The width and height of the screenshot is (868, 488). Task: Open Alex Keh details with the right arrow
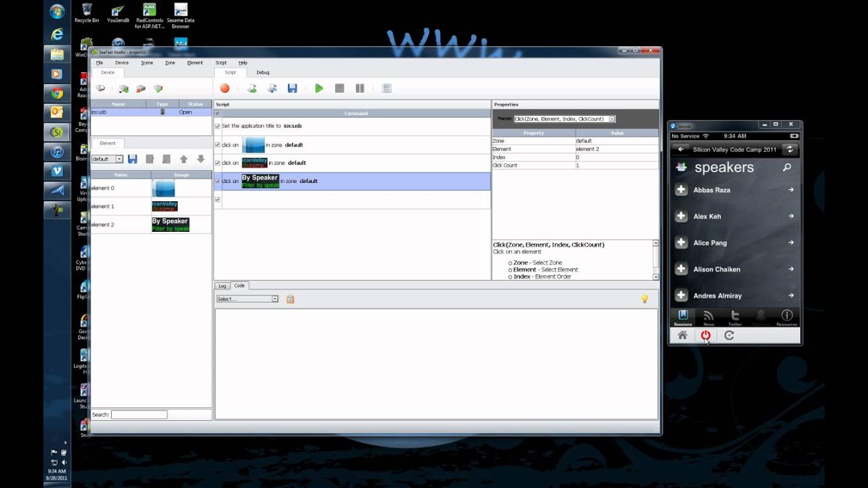[791, 216]
